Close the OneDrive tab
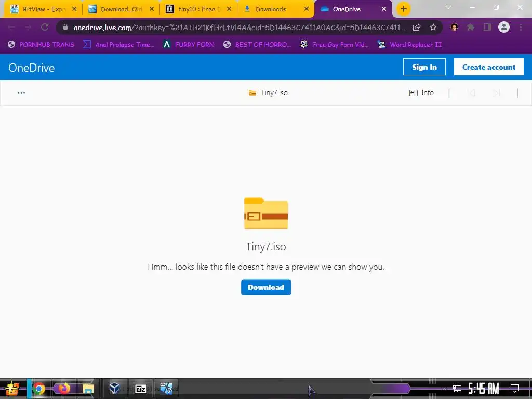532x399 pixels. [384, 9]
